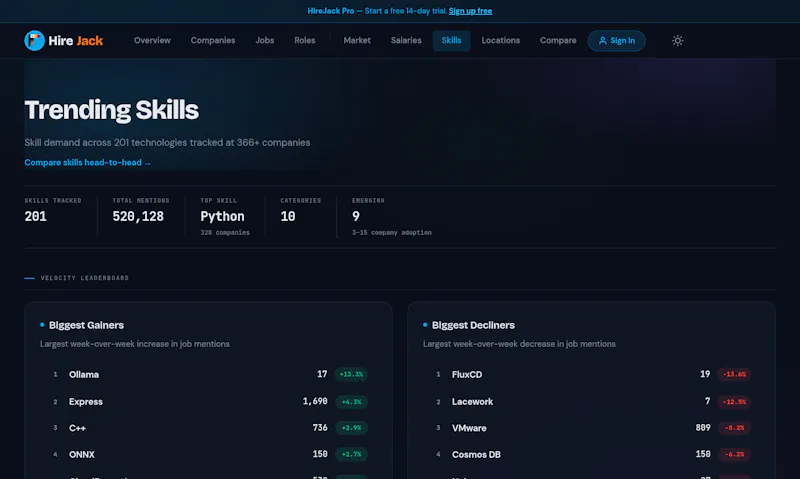The width and height of the screenshot is (800, 479).
Task: Click the Emerging value 9
Action: pos(356,216)
